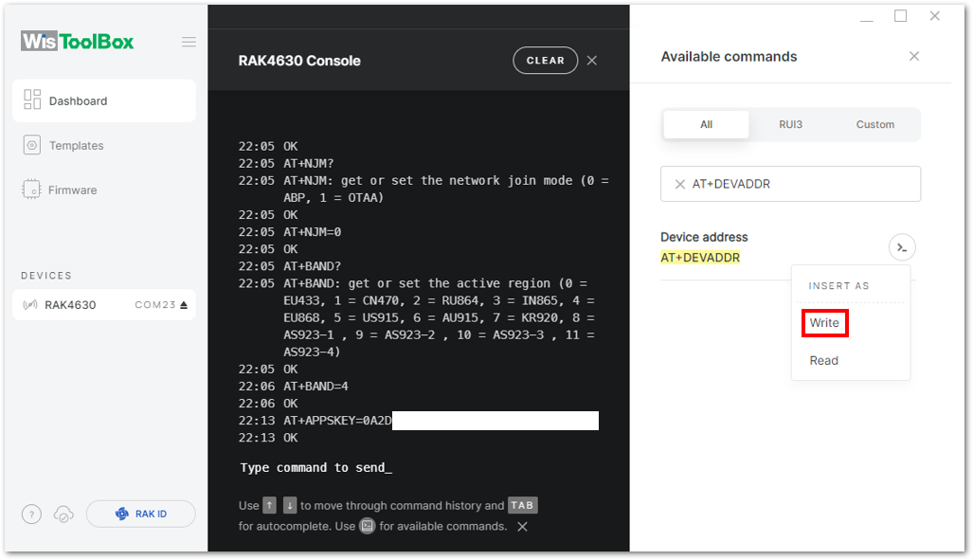Open the Firmware section
973x560 pixels.
tap(73, 190)
